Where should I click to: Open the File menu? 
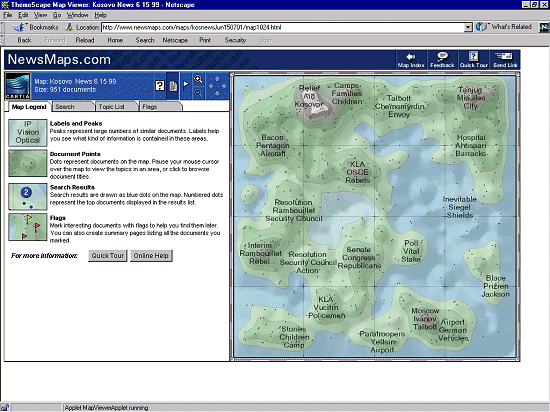[8, 15]
